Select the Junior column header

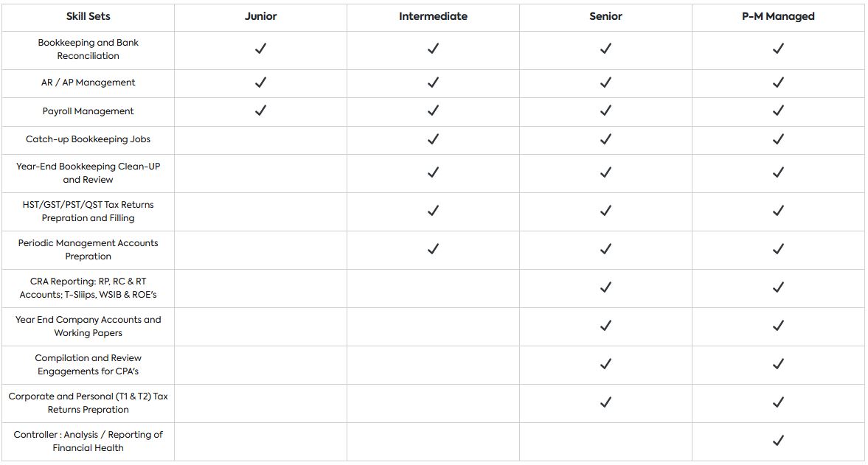click(x=260, y=16)
